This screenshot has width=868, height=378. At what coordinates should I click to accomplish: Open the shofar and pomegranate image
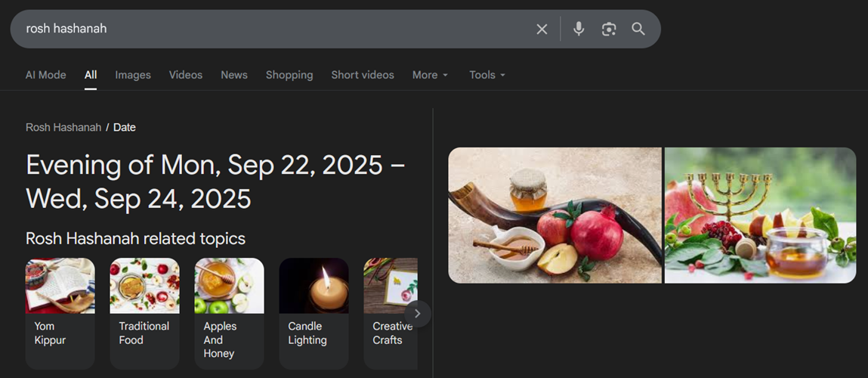click(554, 215)
